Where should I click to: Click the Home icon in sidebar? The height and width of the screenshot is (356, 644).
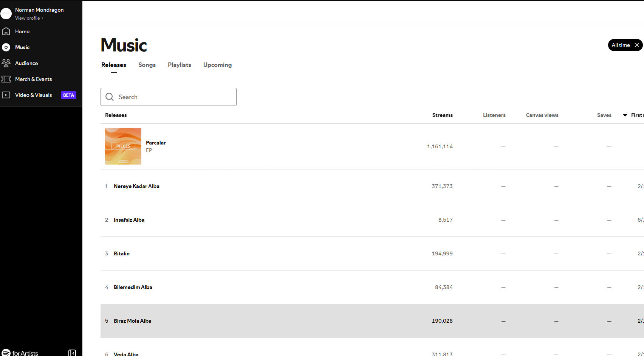pos(6,31)
